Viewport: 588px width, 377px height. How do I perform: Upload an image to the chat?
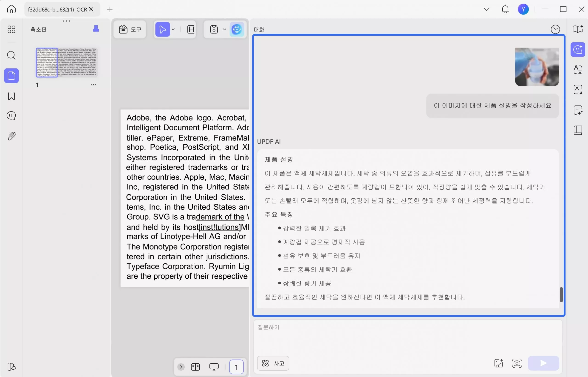pyautogui.click(x=498, y=363)
